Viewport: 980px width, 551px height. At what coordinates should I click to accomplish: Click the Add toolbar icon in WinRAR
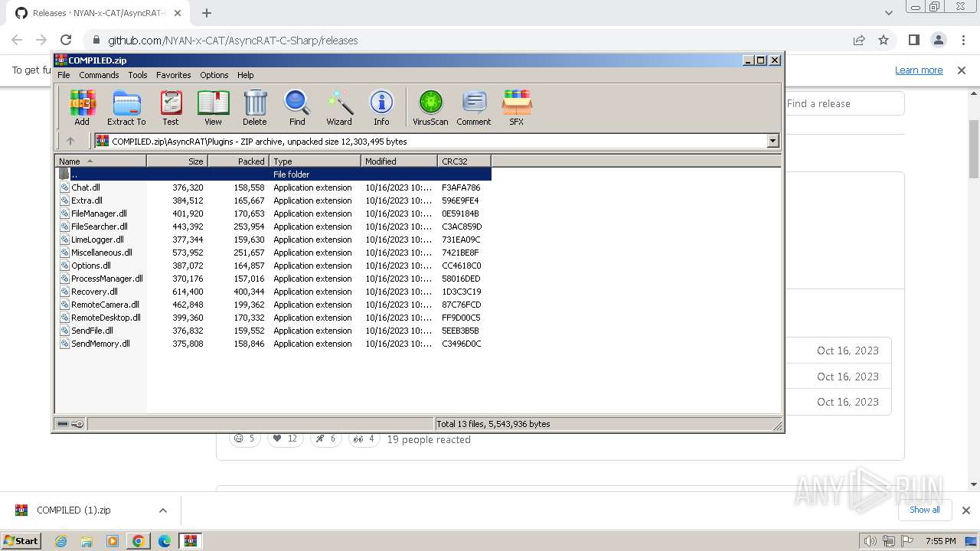click(82, 107)
